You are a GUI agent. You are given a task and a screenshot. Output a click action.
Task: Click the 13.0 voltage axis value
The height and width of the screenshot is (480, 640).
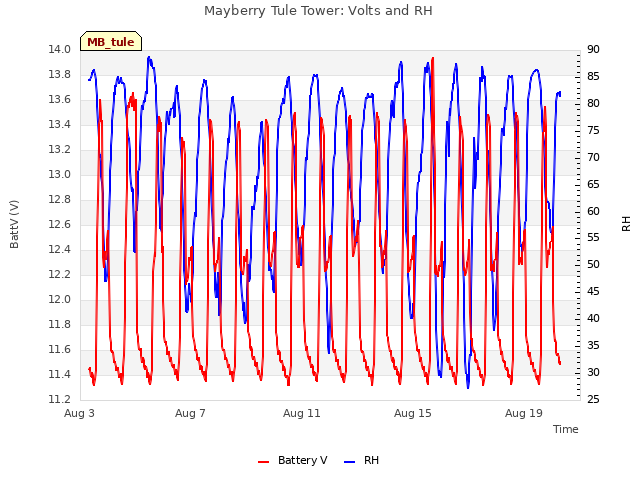pyautogui.click(x=59, y=174)
